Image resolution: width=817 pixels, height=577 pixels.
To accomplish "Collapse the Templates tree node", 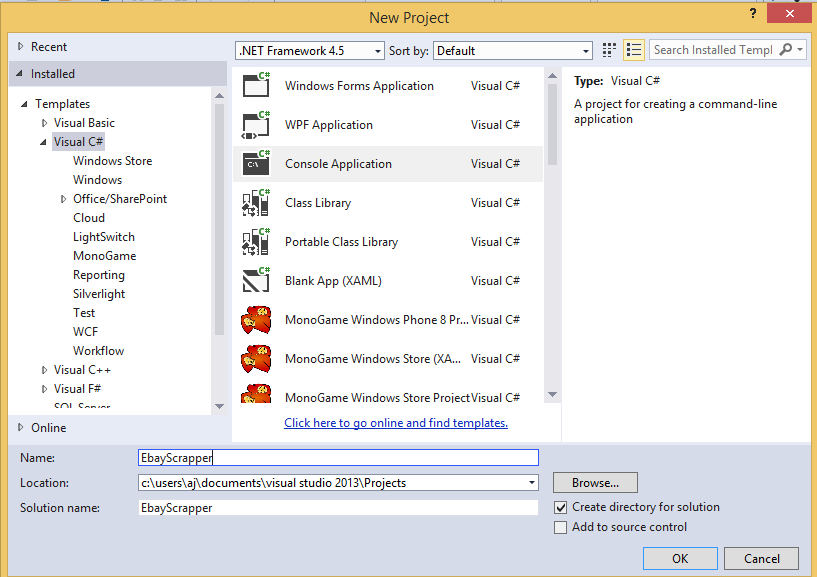I will pyautogui.click(x=24, y=104).
